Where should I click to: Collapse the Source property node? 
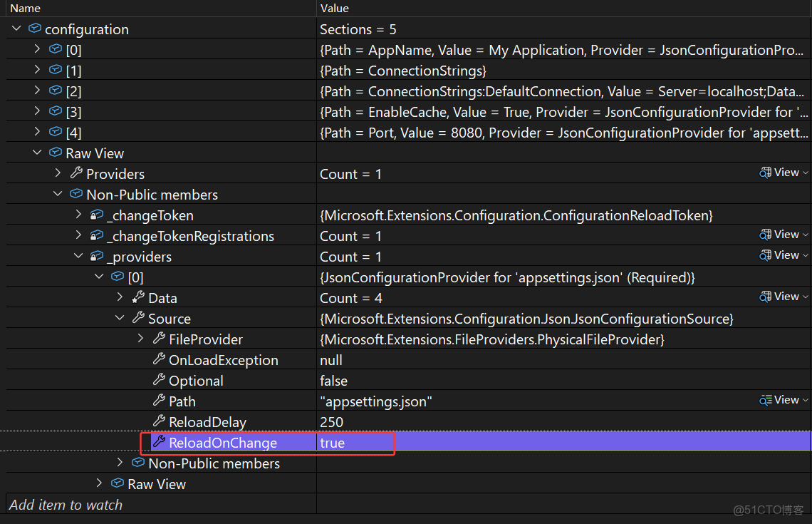click(120, 319)
